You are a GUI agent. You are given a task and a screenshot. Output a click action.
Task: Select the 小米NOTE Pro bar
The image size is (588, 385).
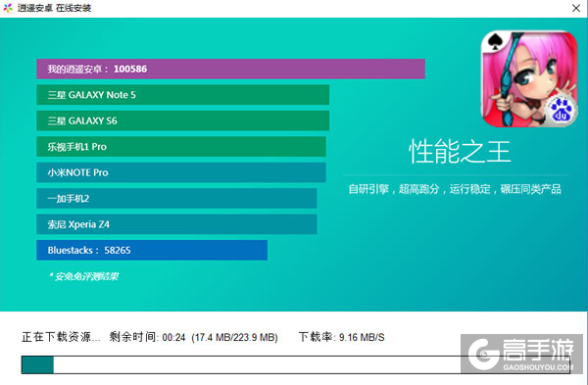tap(181, 172)
